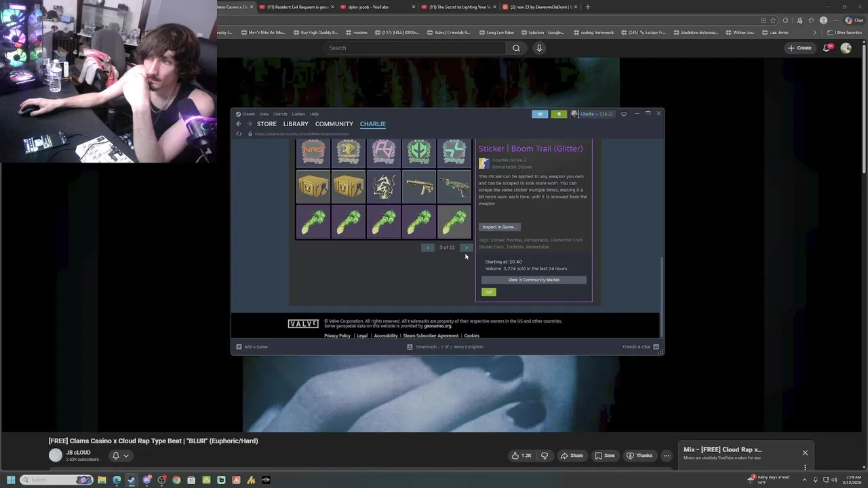Screen dimensions: 868x488
Task: Open the Help menu in Steam
Action: 314,114
